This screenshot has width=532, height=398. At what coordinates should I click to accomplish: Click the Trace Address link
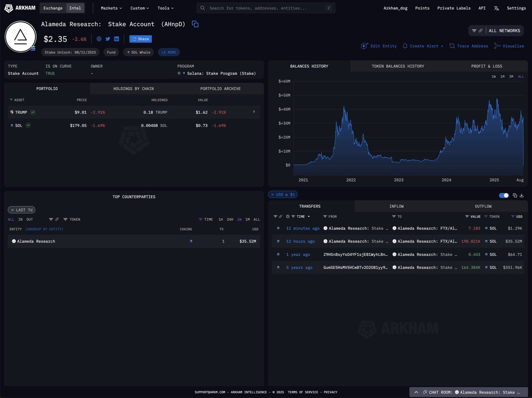point(469,46)
